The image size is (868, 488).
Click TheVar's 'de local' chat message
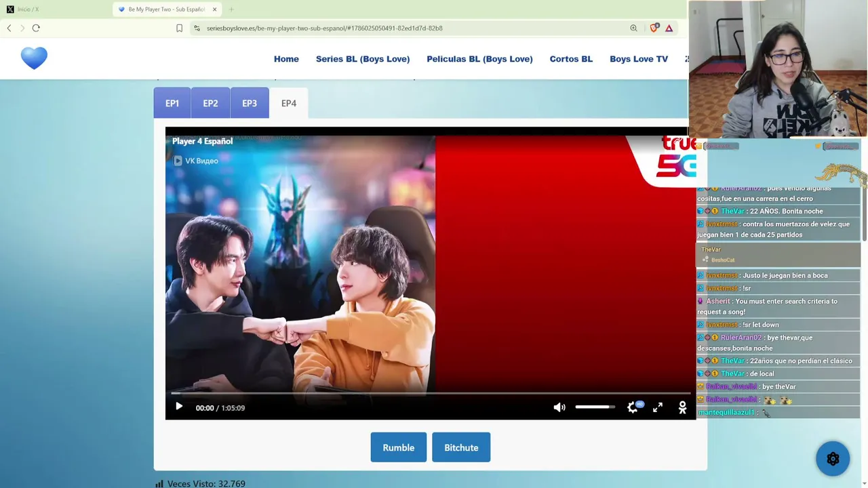(x=778, y=373)
